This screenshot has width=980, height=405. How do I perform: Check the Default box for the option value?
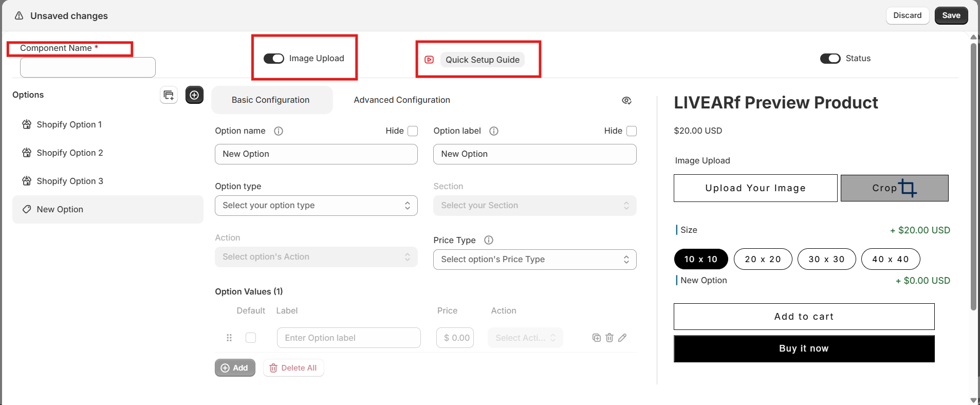[x=251, y=338]
